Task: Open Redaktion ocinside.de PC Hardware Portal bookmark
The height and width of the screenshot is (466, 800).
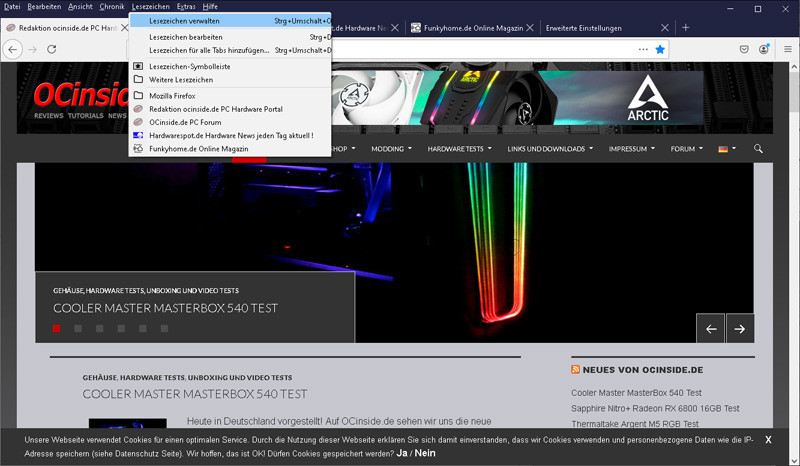Action: 230,109
